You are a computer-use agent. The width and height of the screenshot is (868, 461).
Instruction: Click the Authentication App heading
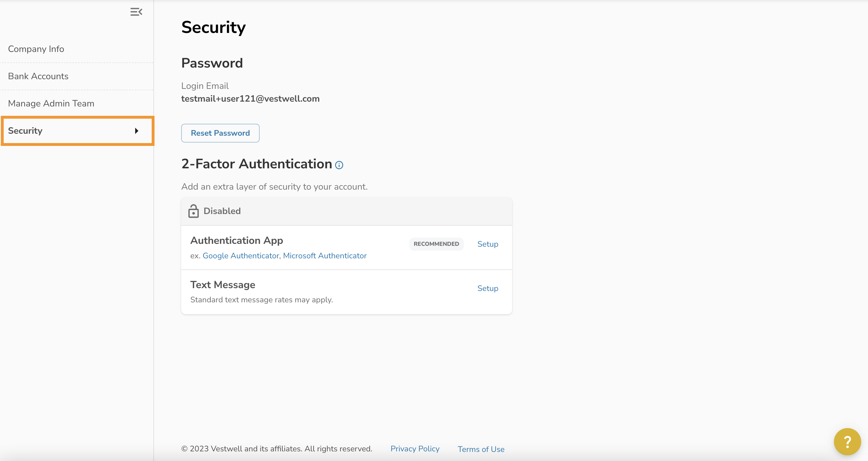point(237,240)
